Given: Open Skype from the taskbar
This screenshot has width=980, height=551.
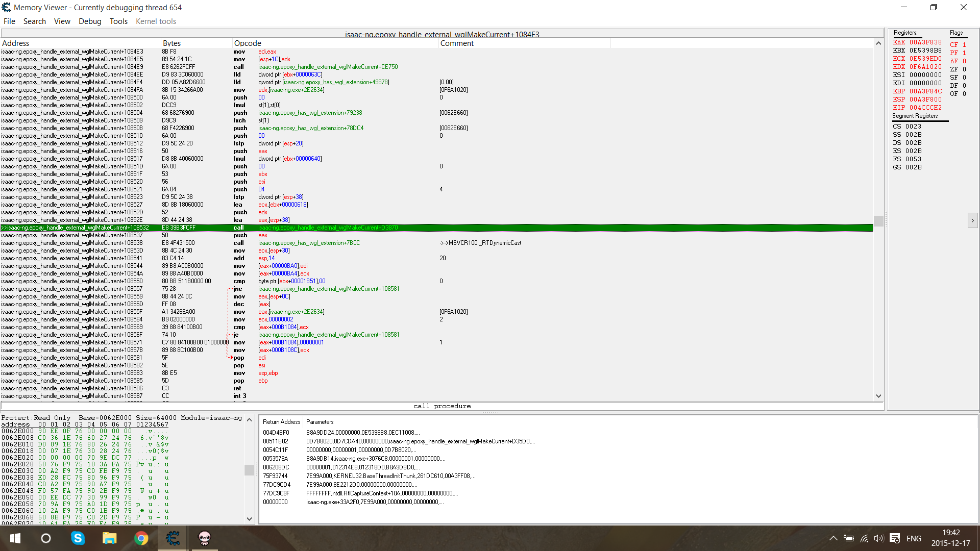Looking at the screenshot, I should coord(78,538).
